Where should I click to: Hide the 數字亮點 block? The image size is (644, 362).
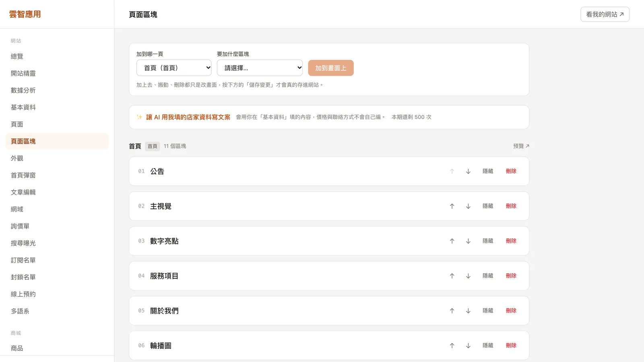tap(488, 241)
